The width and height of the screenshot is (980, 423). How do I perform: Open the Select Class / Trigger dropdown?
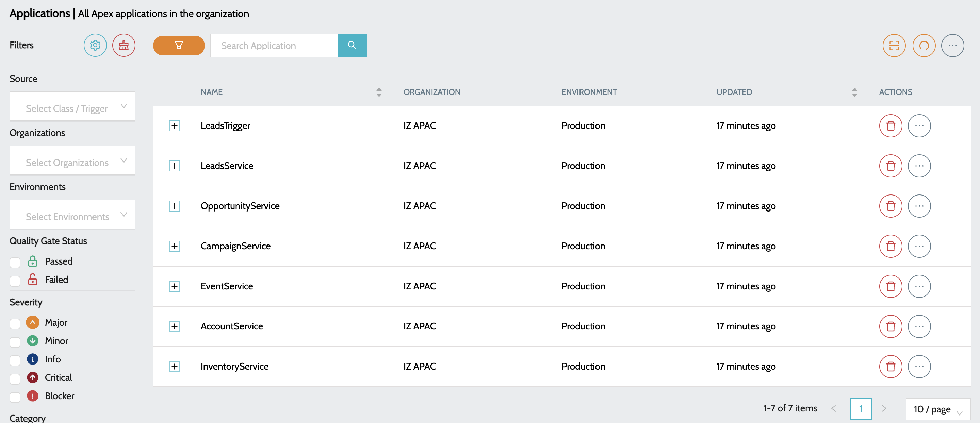click(x=72, y=107)
